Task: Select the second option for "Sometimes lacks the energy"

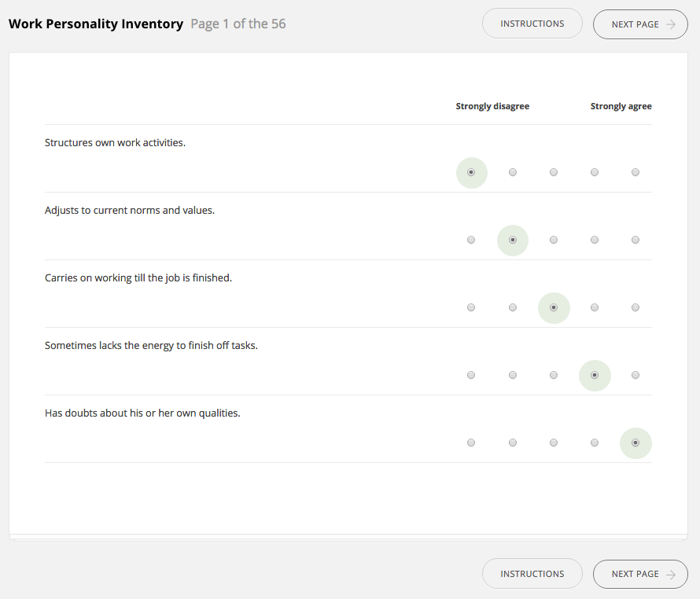Action: tap(513, 375)
